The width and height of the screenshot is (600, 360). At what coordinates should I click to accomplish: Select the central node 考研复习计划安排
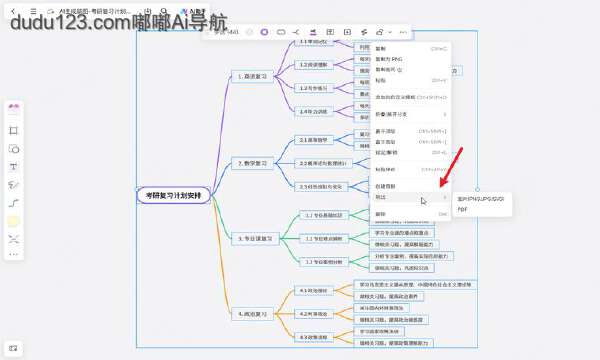pos(174,195)
